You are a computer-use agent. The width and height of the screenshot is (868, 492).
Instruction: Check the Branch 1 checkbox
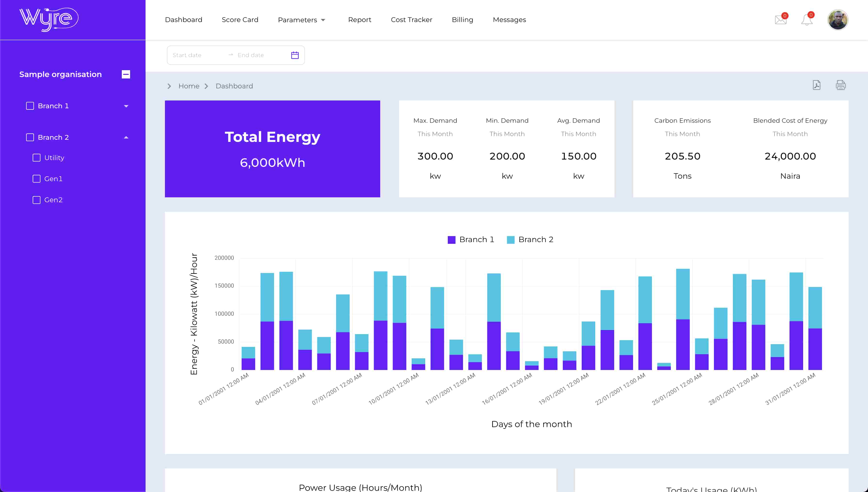(30, 106)
